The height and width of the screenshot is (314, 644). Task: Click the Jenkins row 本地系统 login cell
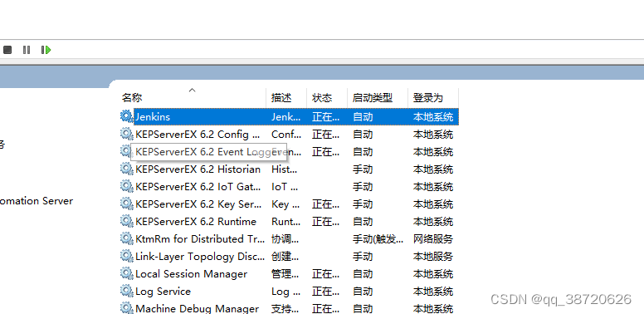point(433,117)
